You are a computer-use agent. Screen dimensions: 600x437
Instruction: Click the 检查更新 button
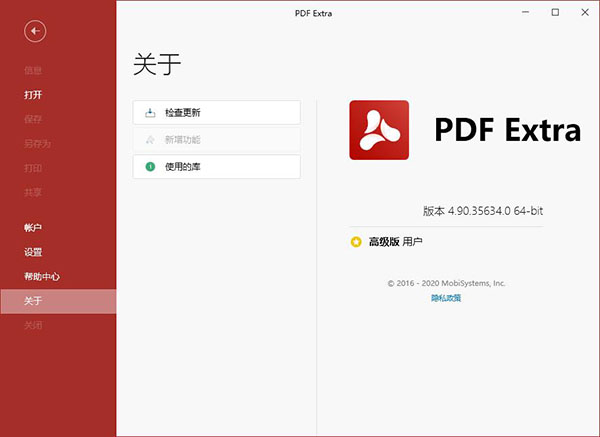(217, 113)
